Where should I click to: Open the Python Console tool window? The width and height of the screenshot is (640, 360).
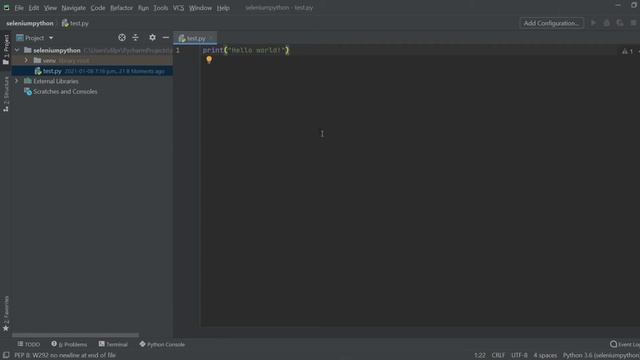pos(162,344)
